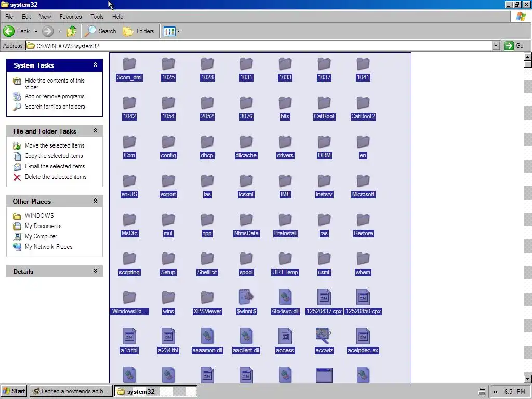
Task: Click Copy the selected items
Action: click(54, 156)
